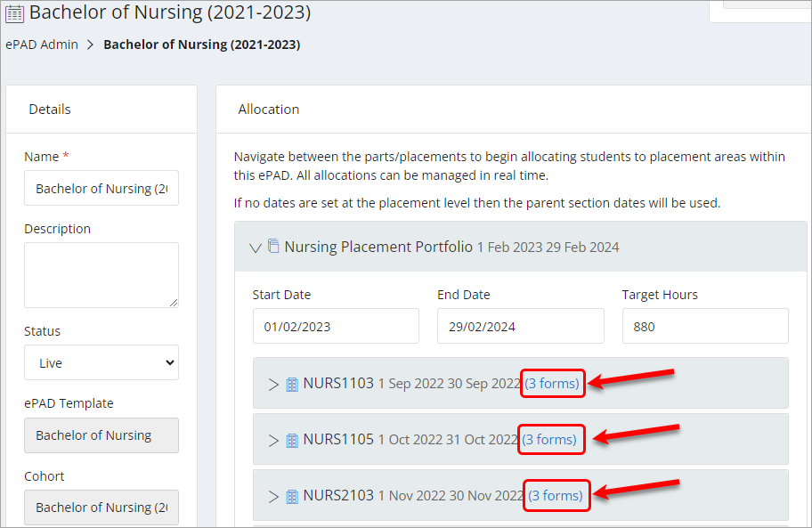Select the building icon beside NURS1105
The image size is (812, 528).
point(291,439)
